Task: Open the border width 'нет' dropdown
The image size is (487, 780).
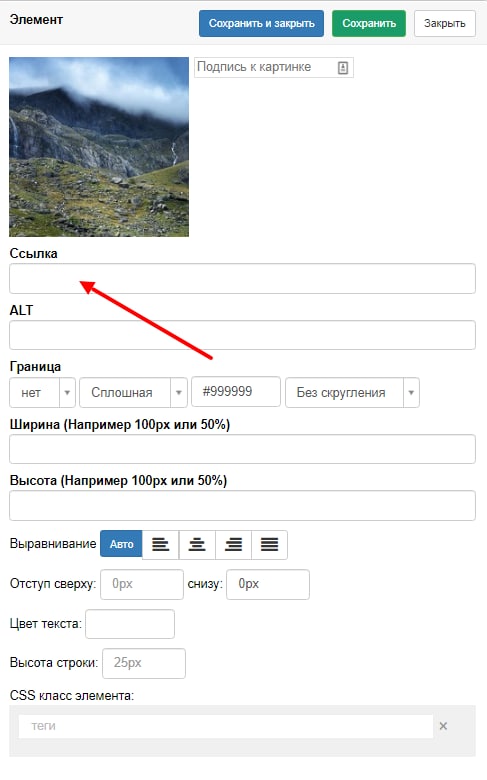Action: [x=42, y=392]
